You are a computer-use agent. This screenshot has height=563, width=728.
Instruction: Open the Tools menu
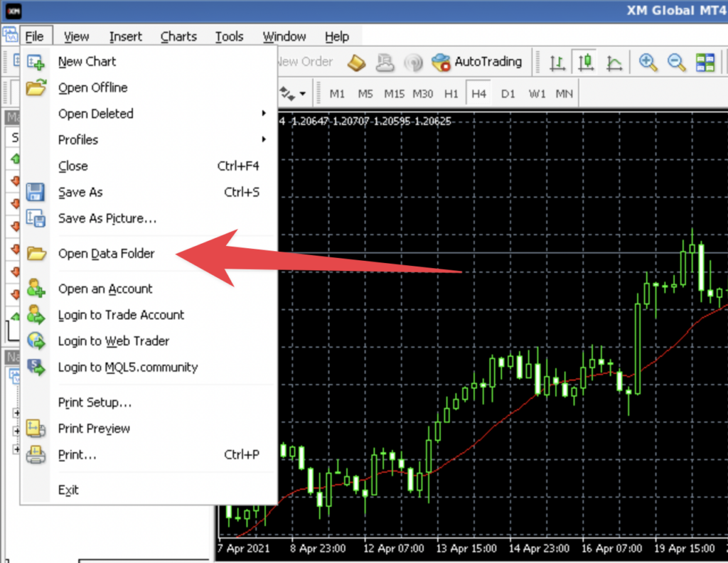(229, 36)
